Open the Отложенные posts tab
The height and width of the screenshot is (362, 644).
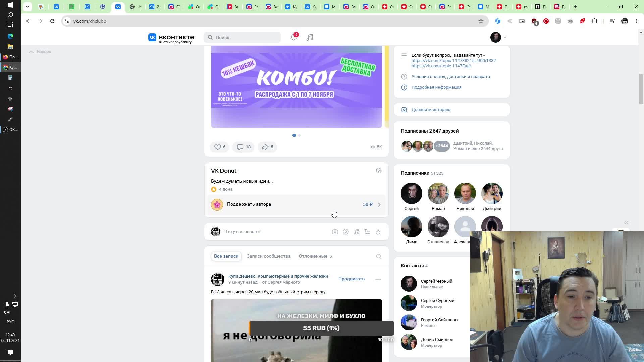[315, 256]
